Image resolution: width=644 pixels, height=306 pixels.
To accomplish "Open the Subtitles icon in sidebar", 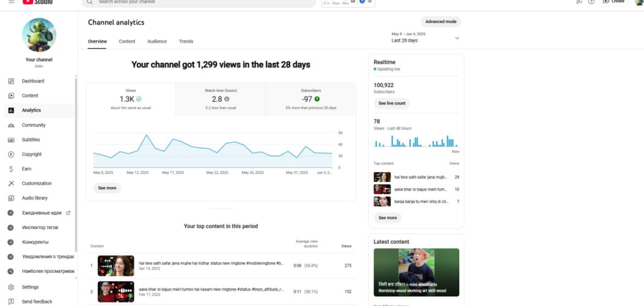I will (x=11, y=140).
